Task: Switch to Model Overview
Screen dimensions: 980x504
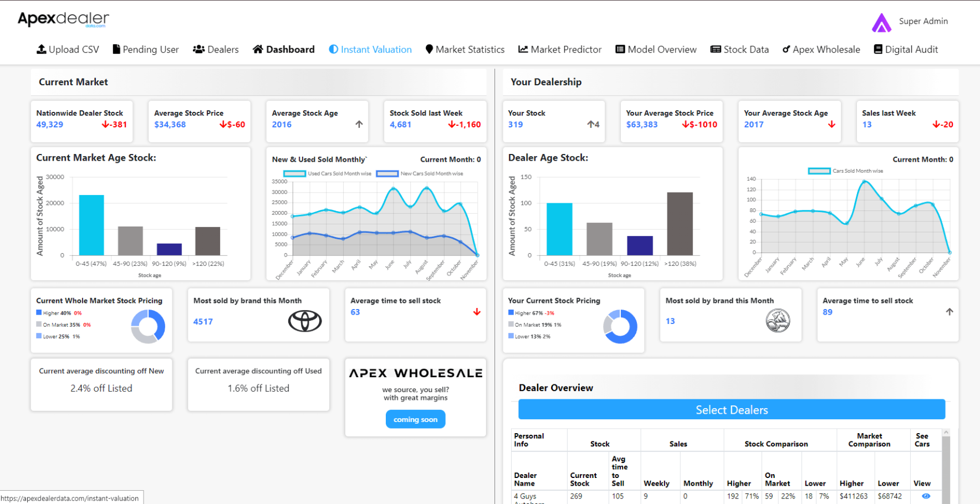Action: pyautogui.click(x=656, y=49)
